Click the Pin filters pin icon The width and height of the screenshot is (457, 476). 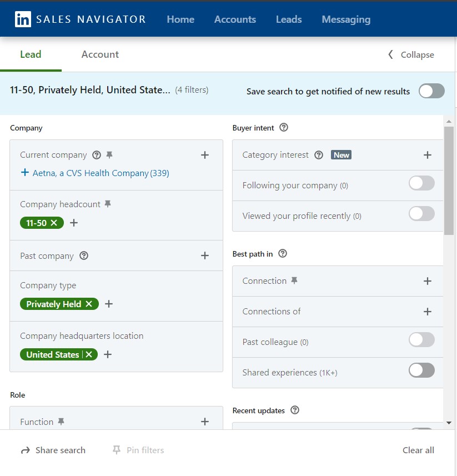pos(117,450)
